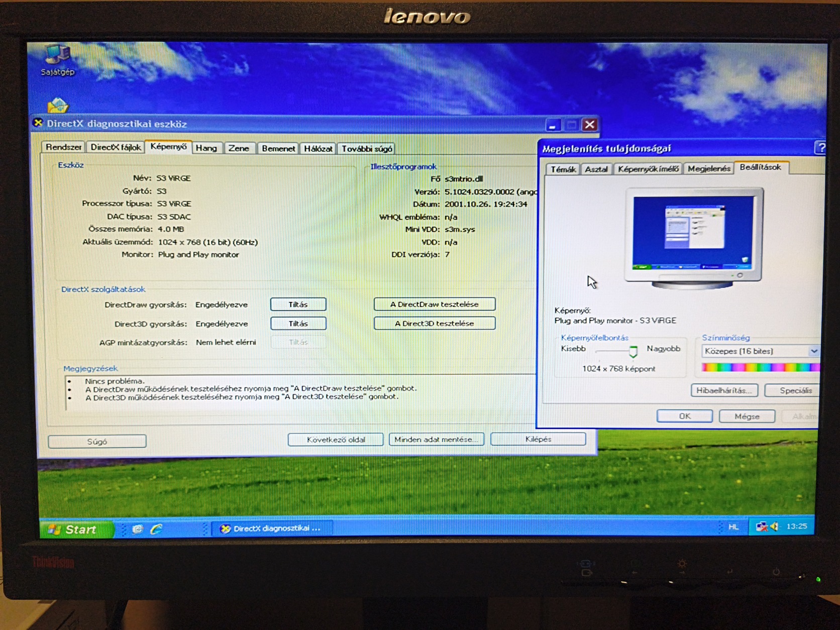
Task: Switch to the Asztal tab
Action: [x=596, y=169]
